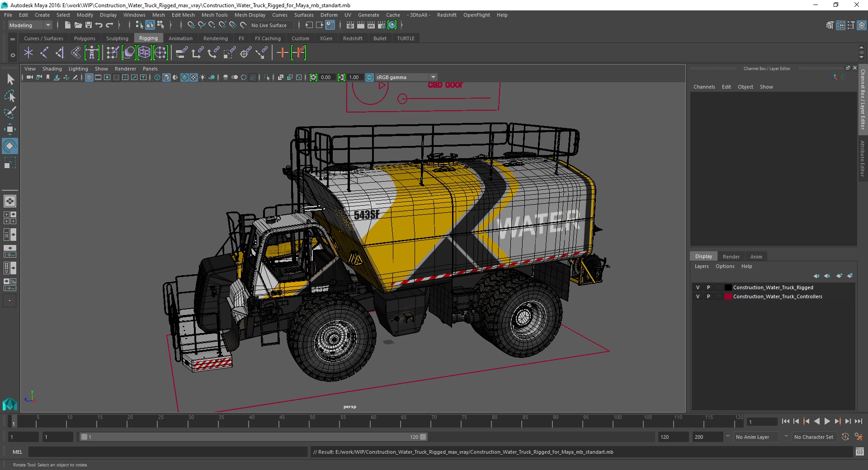Go to start of playback range
868x470 pixels.
(x=785, y=421)
